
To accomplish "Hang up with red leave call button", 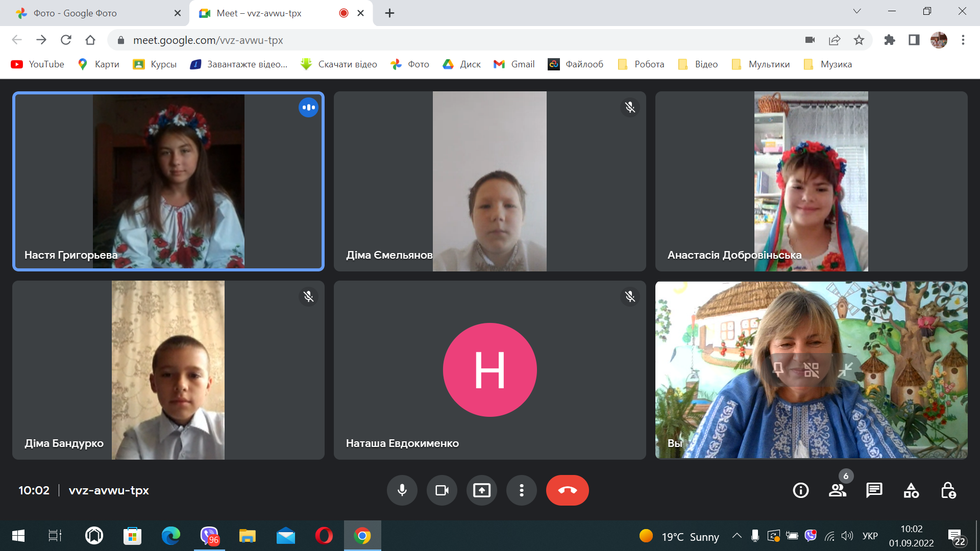I will [x=567, y=490].
